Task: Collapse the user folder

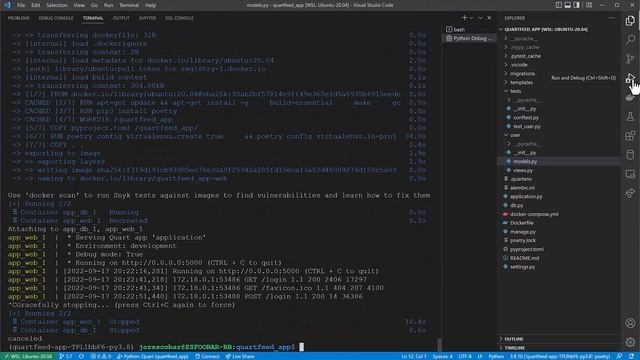Action: (515, 135)
